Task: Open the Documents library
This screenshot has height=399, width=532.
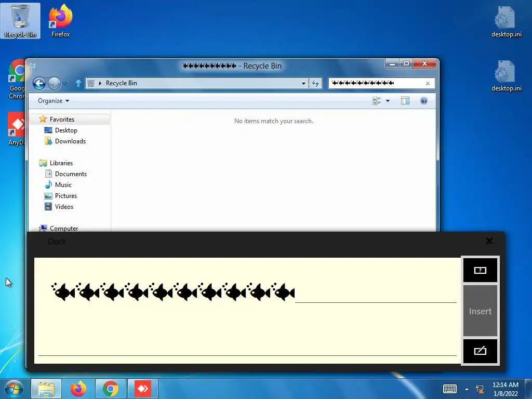Action: (71, 174)
